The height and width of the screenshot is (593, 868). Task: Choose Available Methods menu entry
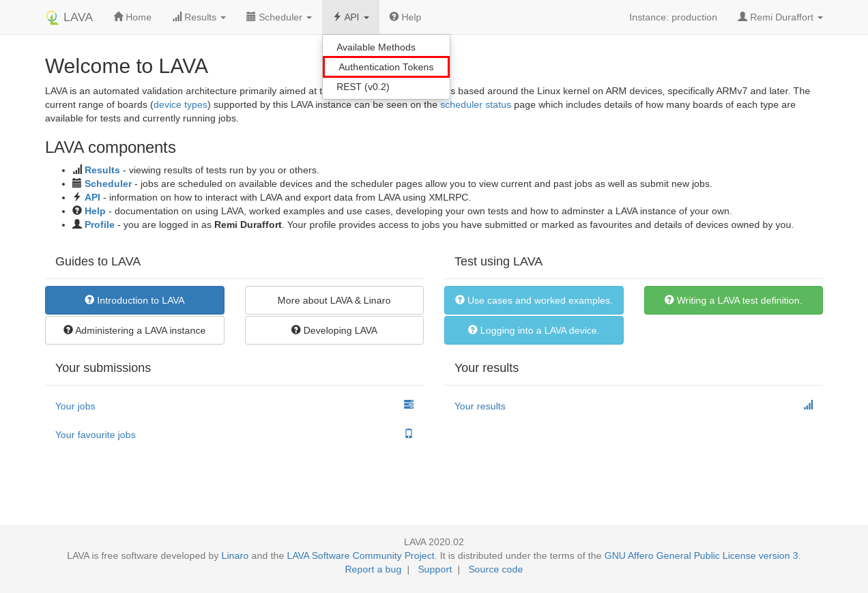tap(376, 47)
